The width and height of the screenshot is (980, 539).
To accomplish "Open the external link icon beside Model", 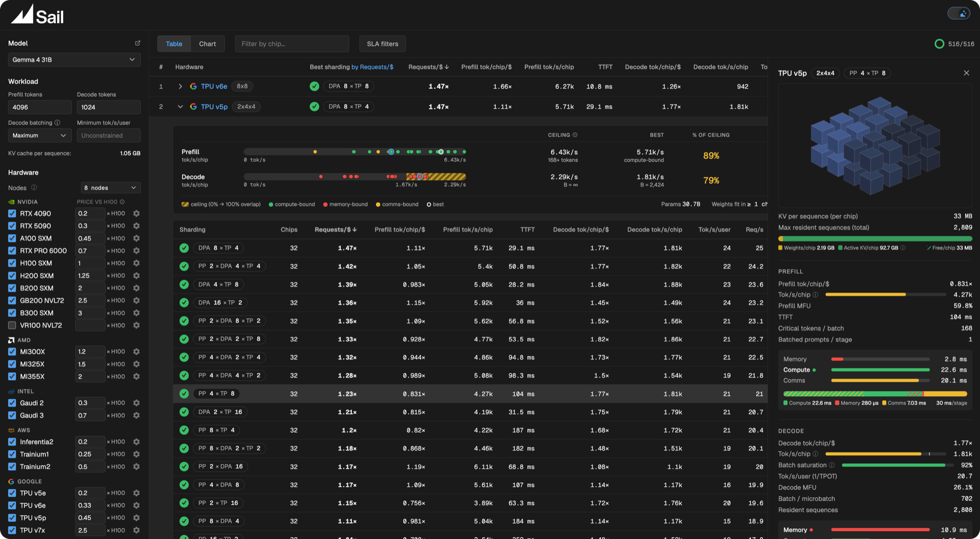I will pos(138,43).
